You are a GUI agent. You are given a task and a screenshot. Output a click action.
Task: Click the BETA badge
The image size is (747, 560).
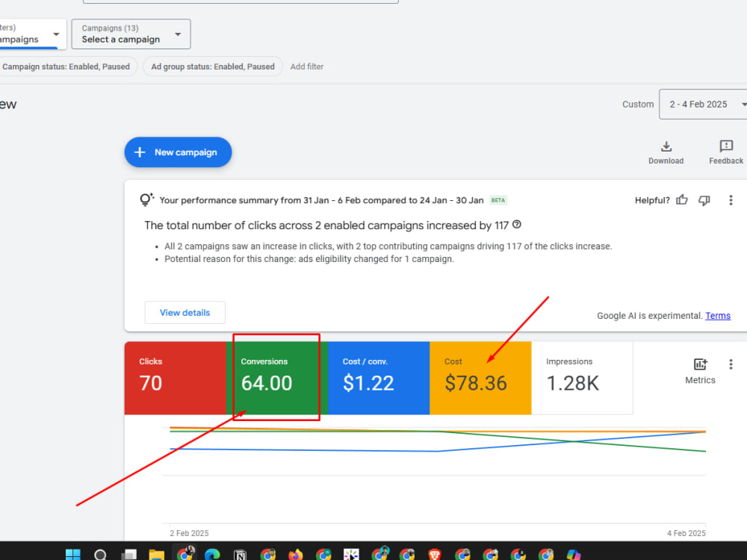click(x=498, y=200)
